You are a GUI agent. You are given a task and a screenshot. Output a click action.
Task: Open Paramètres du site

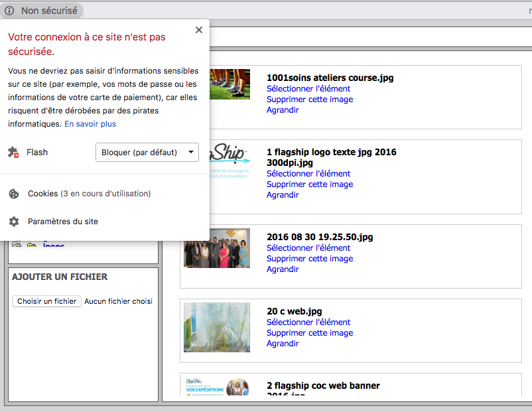tap(63, 222)
